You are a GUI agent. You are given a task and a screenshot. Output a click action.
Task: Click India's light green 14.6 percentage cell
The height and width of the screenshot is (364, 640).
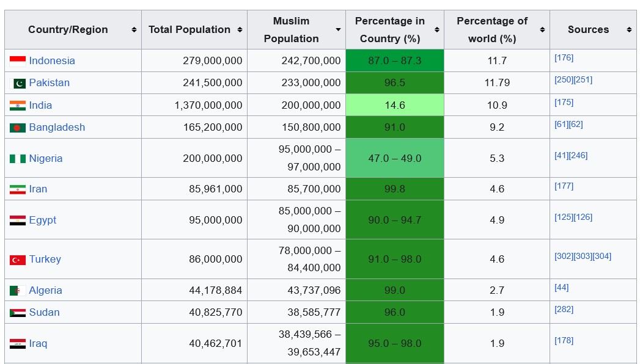(394, 105)
